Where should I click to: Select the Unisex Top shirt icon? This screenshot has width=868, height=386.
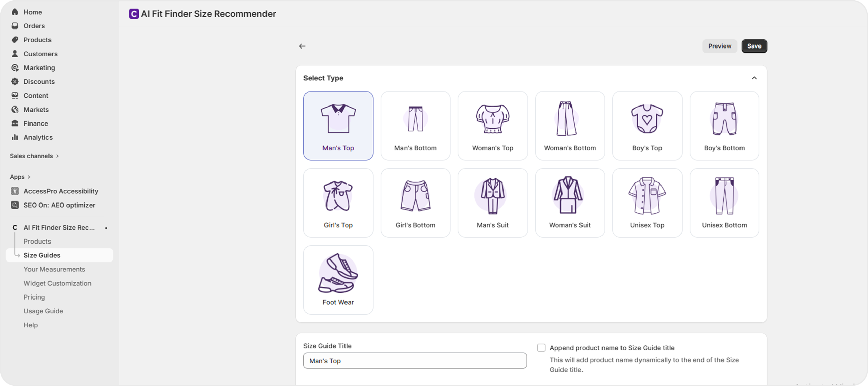tap(647, 196)
